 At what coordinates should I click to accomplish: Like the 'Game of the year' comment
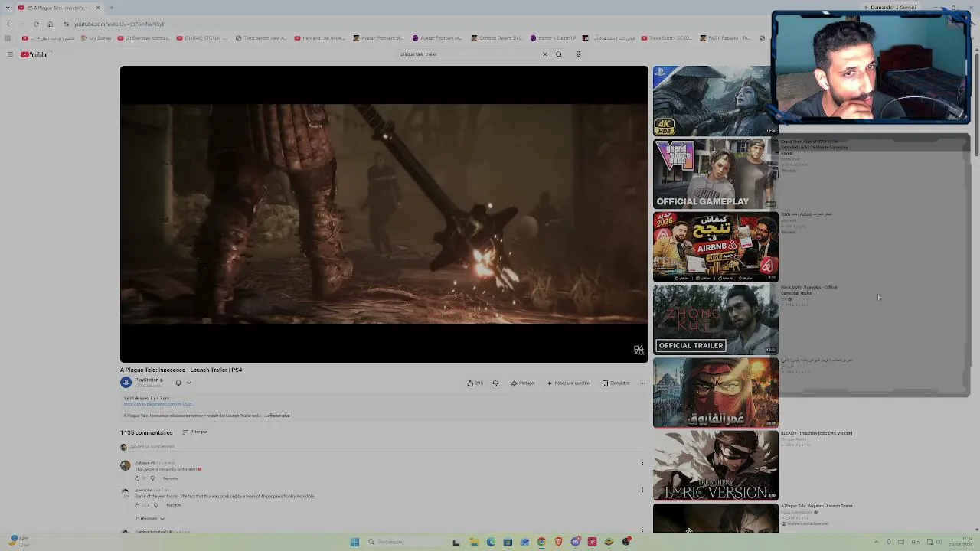(x=138, y=505)
